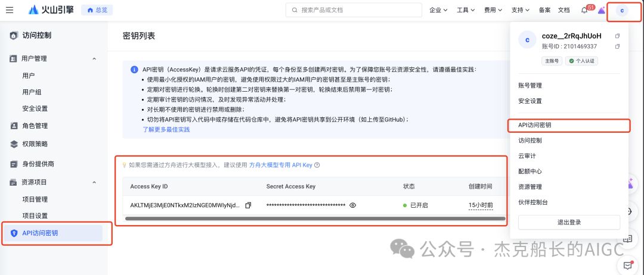This screenshot has width=644, height=275.
Task: Click the 个人认证 badge
Action: coord(581,61)
